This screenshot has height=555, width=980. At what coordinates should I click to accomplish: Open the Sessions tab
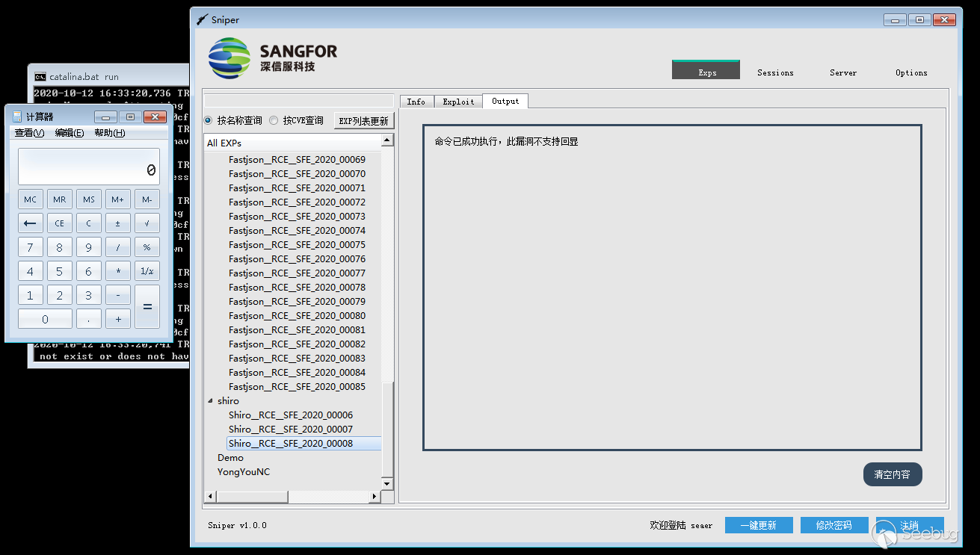coord(775,72)
